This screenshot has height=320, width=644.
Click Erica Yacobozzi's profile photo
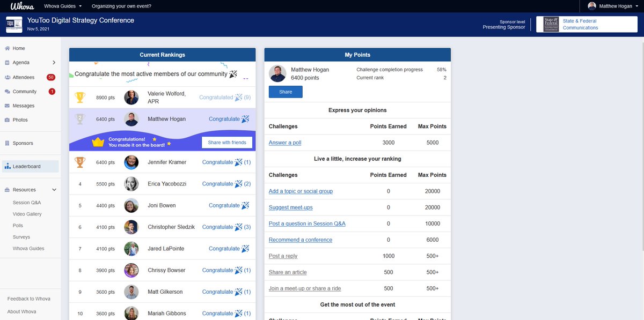click(131, 184)
